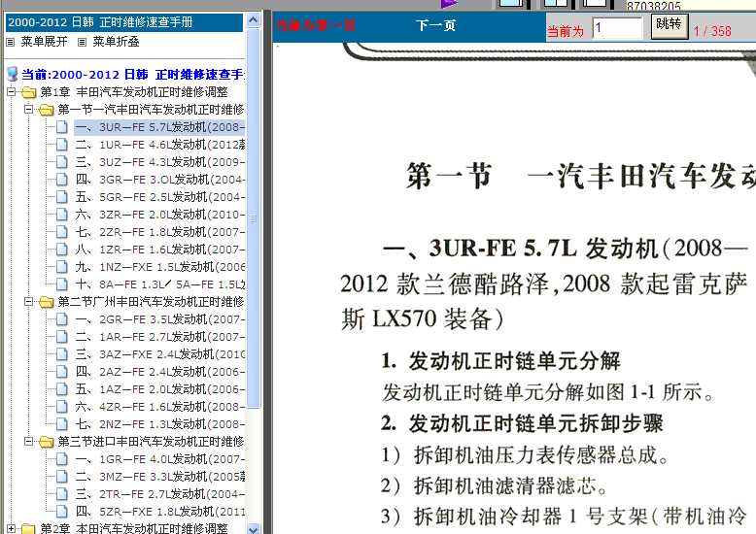This screenshot has height=534, width=756.
Task: Go to next page via 下一页
Action: click(x=435, y=25)
